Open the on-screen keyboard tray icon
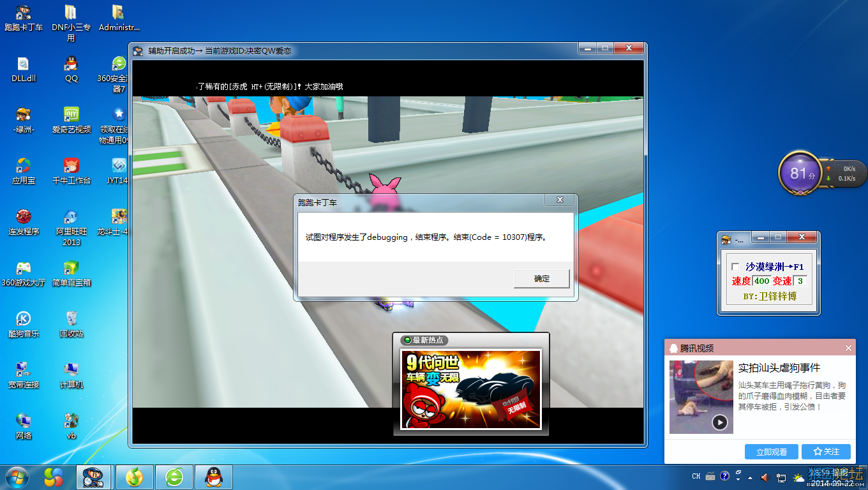Image resolution: width=868 pixels, height=490 pixels. click(710, 476)
